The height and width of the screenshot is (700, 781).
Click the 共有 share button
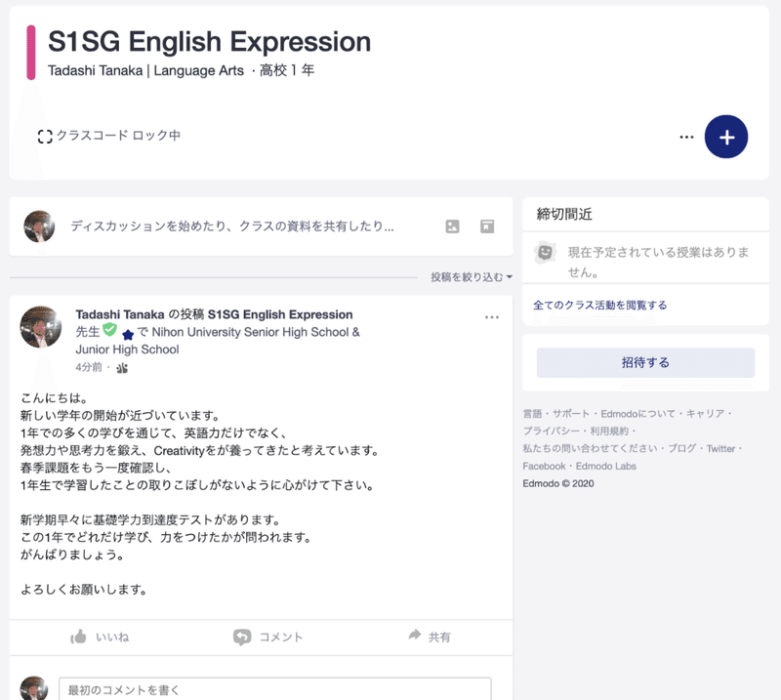coord(430,637)
